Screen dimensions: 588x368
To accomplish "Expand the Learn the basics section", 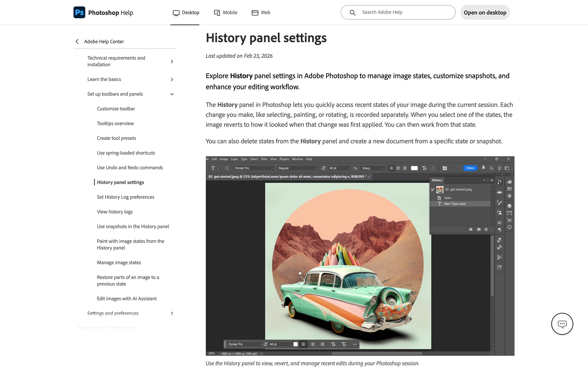I will coord(172,80).
